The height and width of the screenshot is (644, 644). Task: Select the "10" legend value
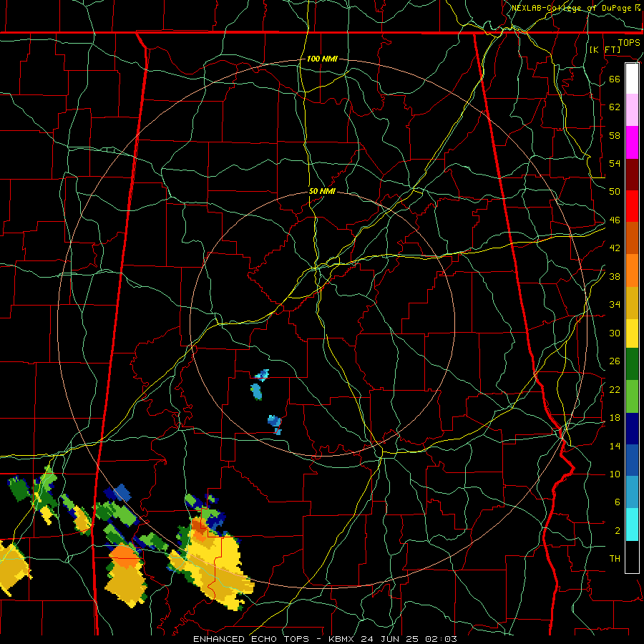point(615,474)
